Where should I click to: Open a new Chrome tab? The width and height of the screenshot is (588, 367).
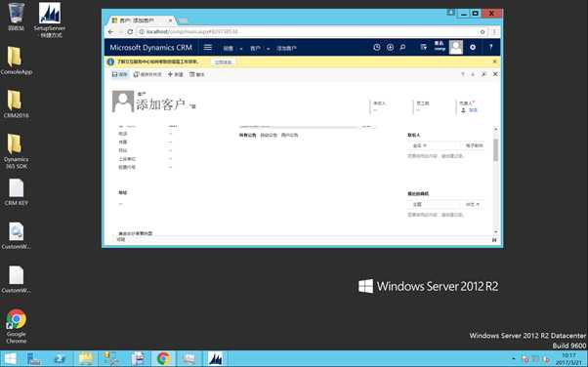(183, 20)
